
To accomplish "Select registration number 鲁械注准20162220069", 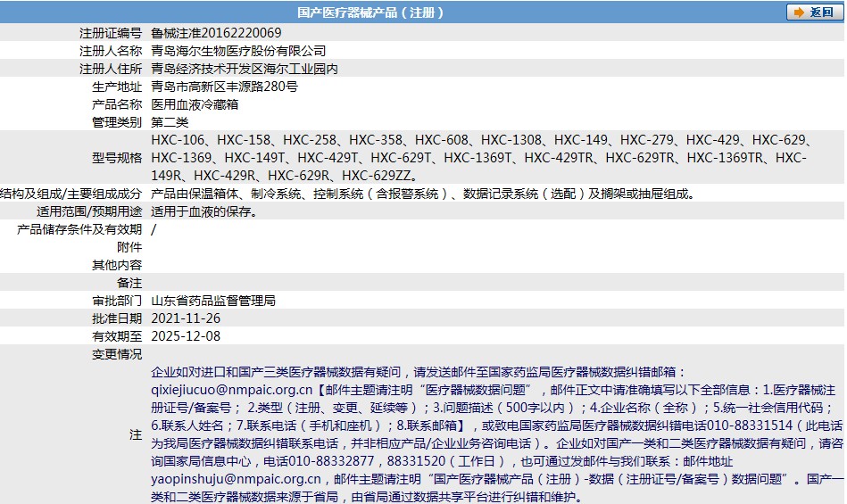I will tap(216, 33).
